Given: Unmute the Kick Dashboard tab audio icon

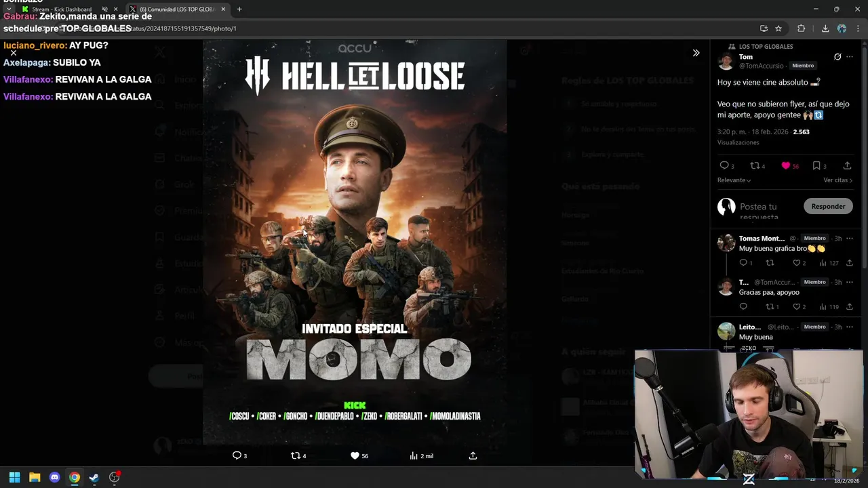Looking at the screenshot, I should [104, 9].
